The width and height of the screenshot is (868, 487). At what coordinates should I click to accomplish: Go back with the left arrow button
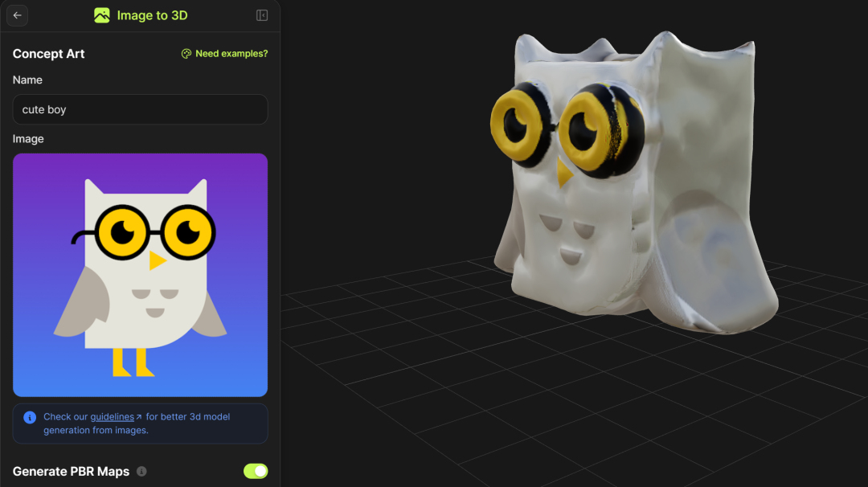(x=17, y=15)
